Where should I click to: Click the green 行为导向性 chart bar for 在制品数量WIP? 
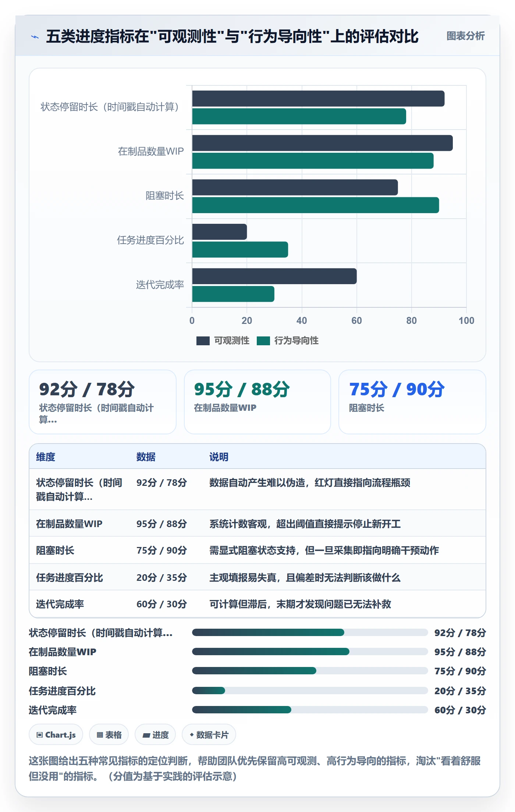tap(313, 161)
